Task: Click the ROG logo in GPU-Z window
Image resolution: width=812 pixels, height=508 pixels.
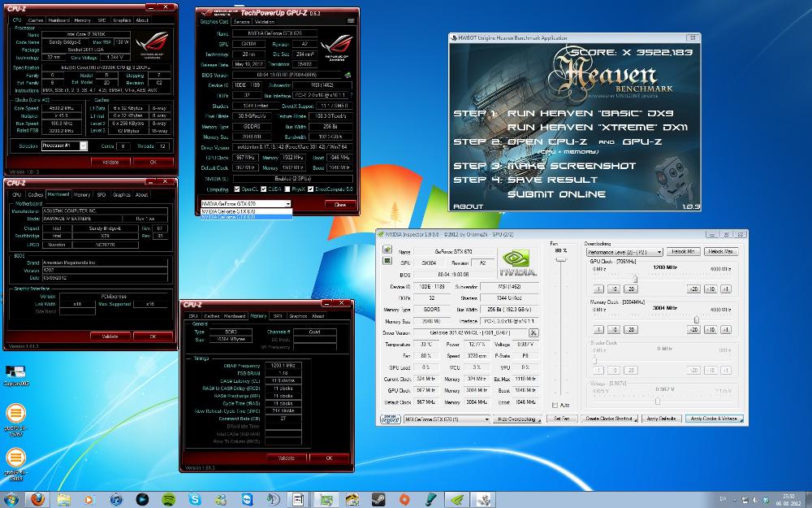Action: pos(335,47)
